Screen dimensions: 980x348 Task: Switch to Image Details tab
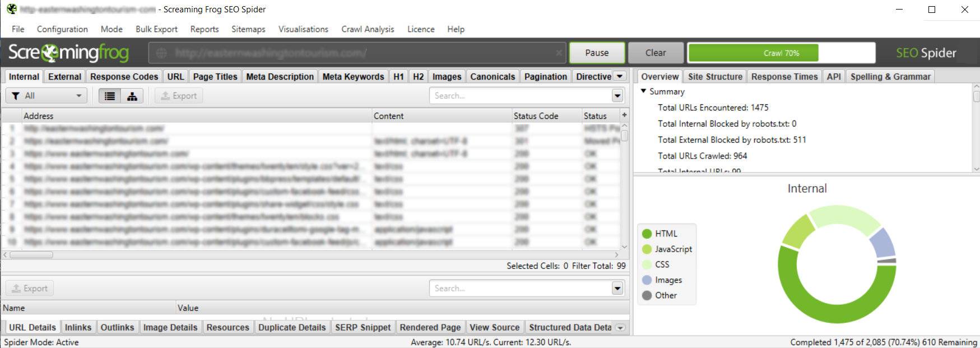(x=170, y=327)
